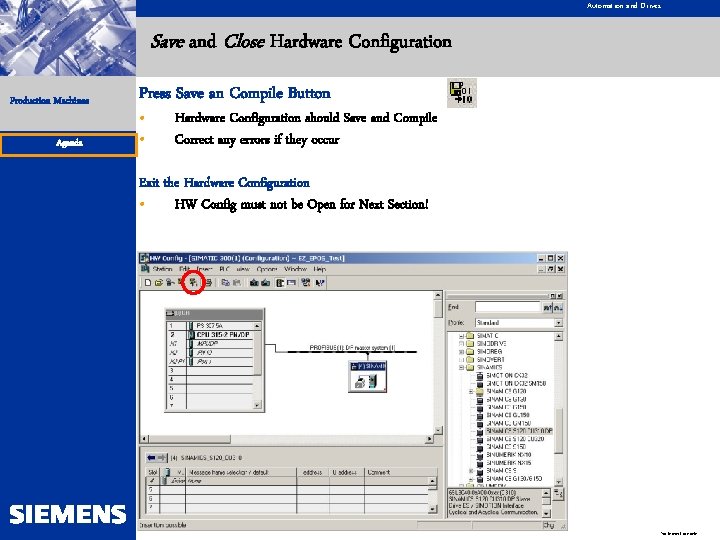Click the forward arrow in module detail pane
The image size is (720, 540).
tap(162, 457)
